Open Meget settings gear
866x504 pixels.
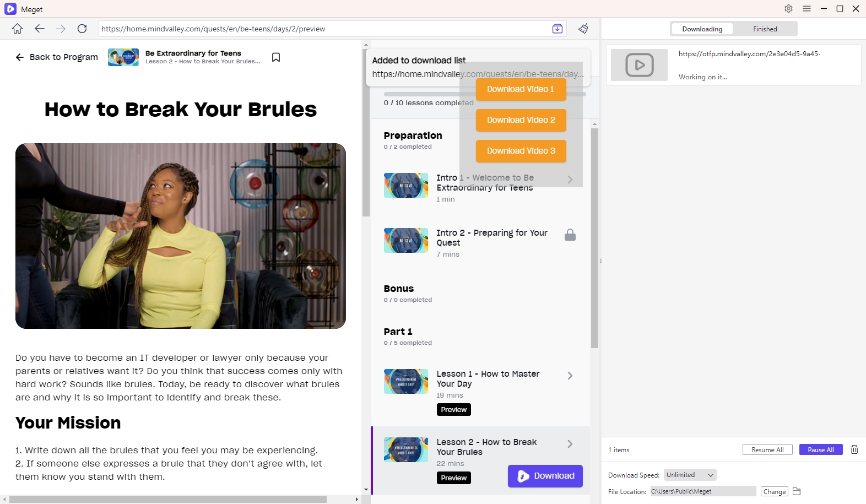[788, 9]
